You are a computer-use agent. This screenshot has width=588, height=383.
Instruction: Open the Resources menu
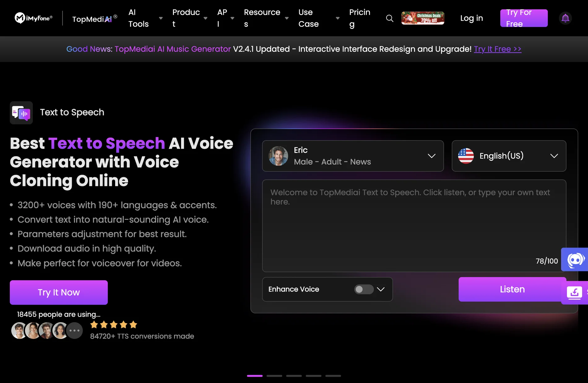(262, 18)
